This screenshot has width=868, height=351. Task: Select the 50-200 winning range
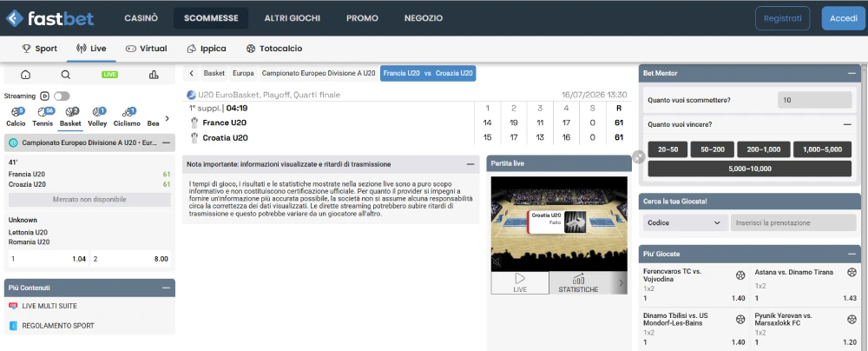point(712,149)
